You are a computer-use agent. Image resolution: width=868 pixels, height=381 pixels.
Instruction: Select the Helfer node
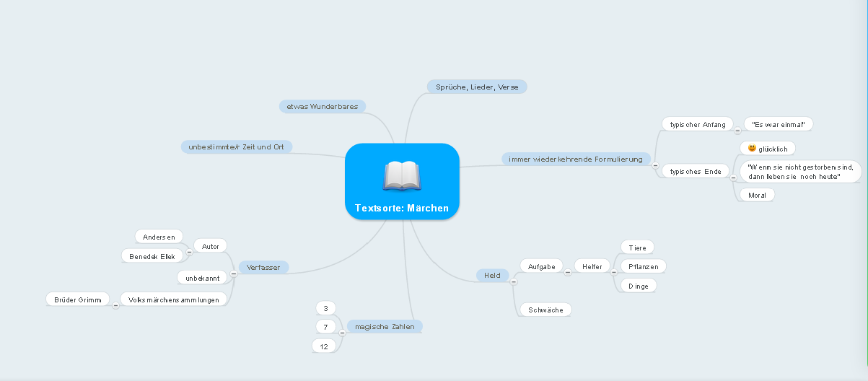592,266
